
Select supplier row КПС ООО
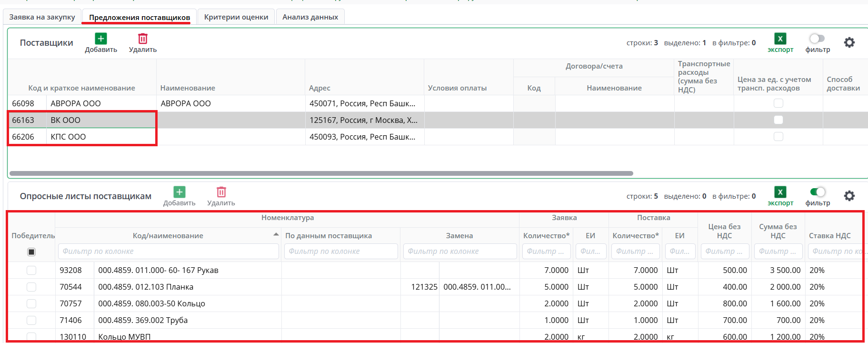click(x=68, y=137)
